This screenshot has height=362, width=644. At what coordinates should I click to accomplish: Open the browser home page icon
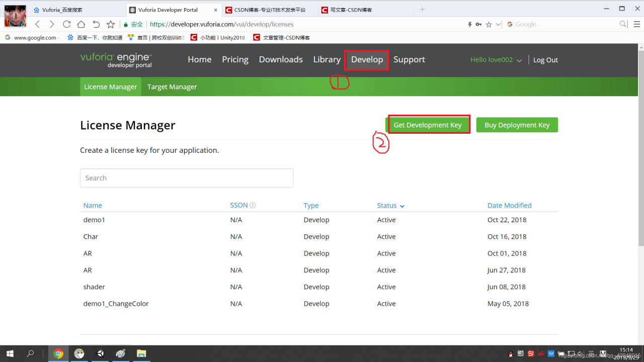click(x=81, y=24)
